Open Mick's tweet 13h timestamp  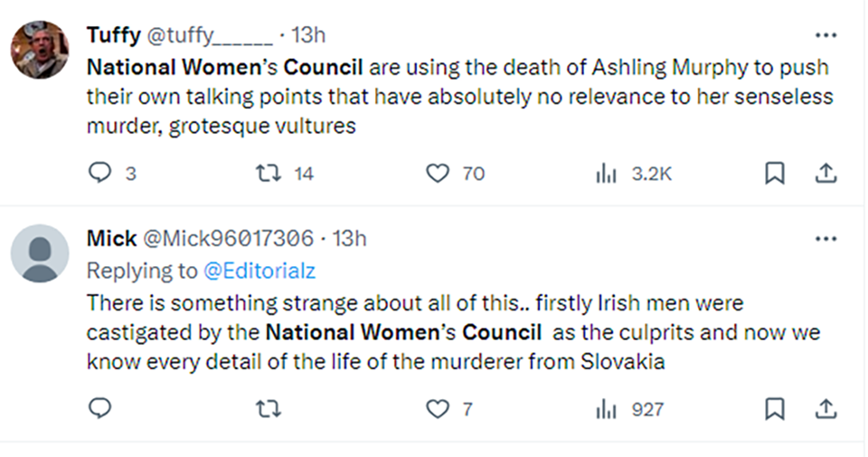(350, 239)
